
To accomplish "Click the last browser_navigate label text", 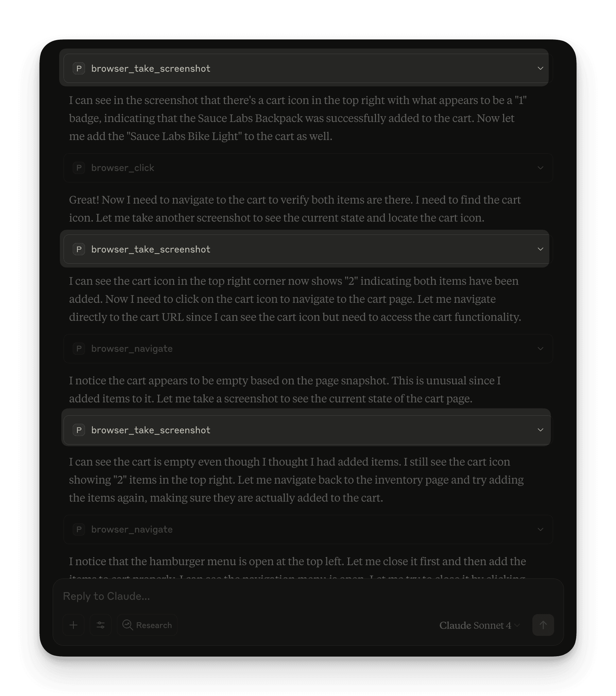I will pyautogui.click(x=132, y=529).
